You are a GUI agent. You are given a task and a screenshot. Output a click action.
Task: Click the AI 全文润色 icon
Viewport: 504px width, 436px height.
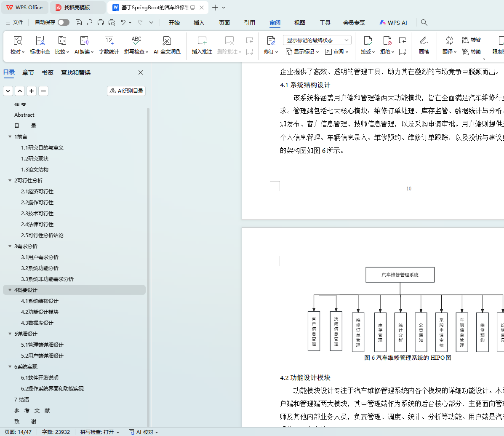click(167, 41)
